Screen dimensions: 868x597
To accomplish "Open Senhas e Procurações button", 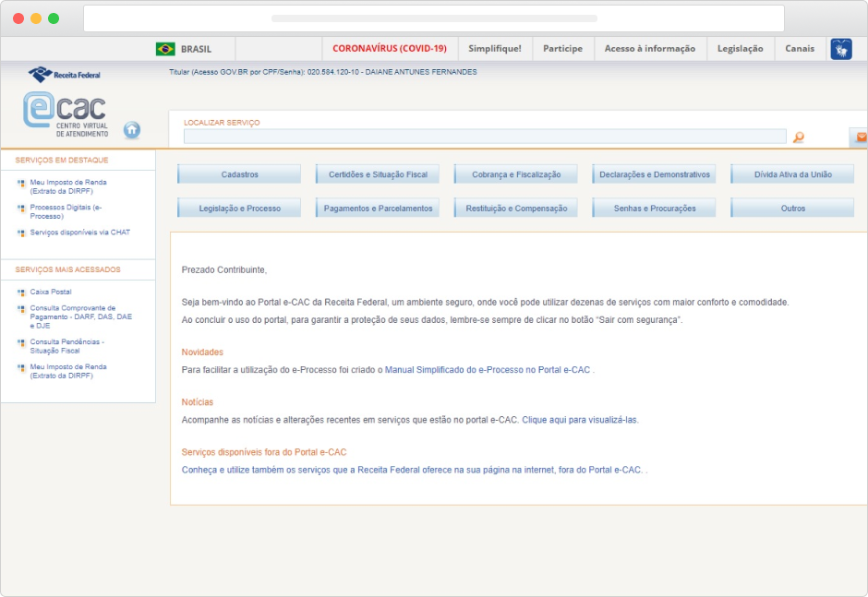I will [x=655, y=208].
